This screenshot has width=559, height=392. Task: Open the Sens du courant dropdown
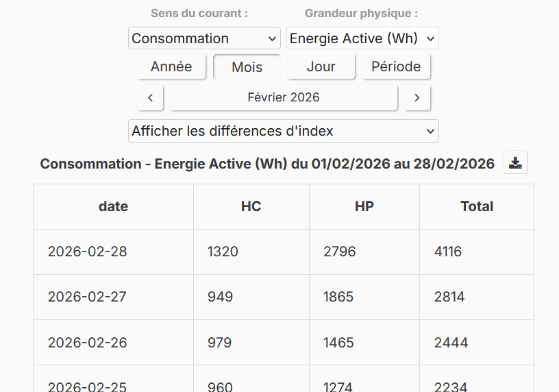[204, 38]
